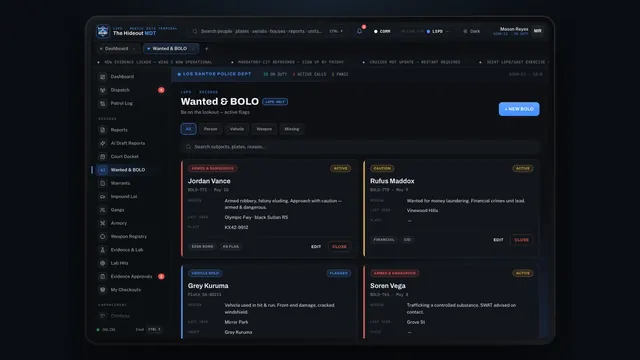This screenshot has height=360, width=640.
Task: Click AI Draft Reports sidebar icon
Action: tap(102, 143)
